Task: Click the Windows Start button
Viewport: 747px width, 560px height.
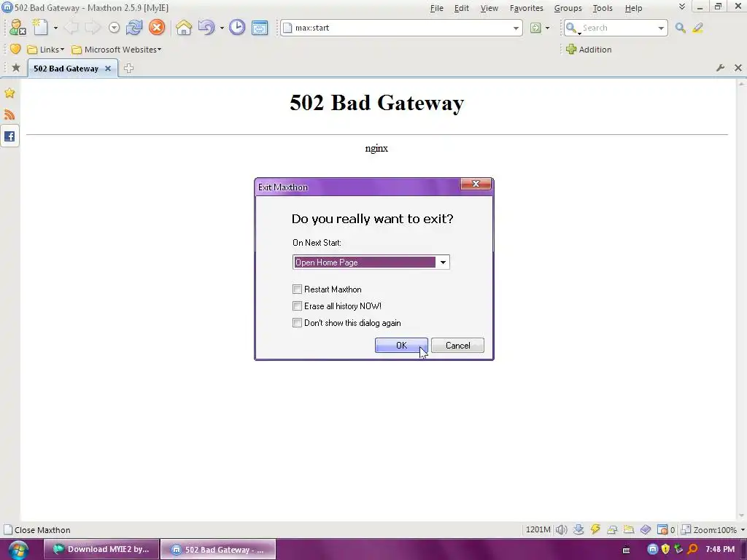Action: (18, 550)
